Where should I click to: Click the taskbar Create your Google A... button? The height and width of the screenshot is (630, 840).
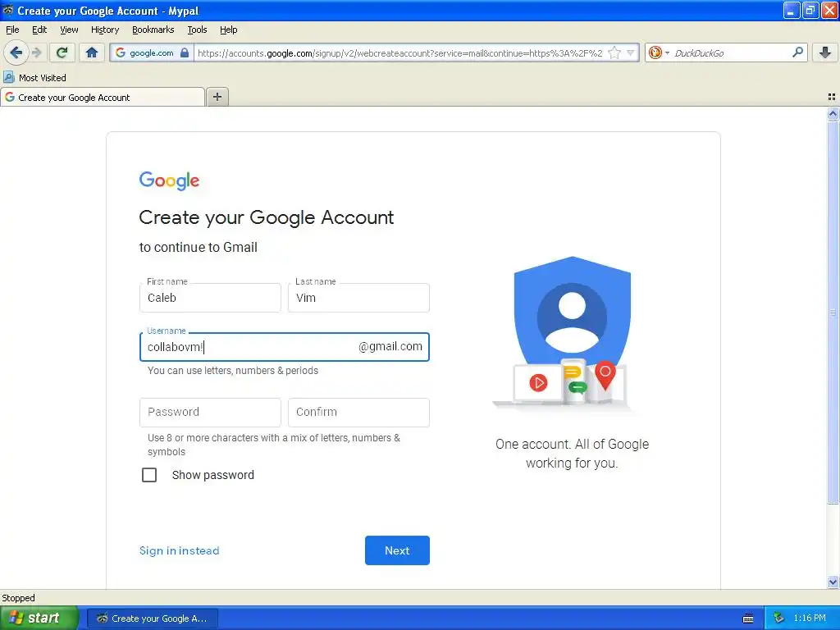click(x=153, y=619)
